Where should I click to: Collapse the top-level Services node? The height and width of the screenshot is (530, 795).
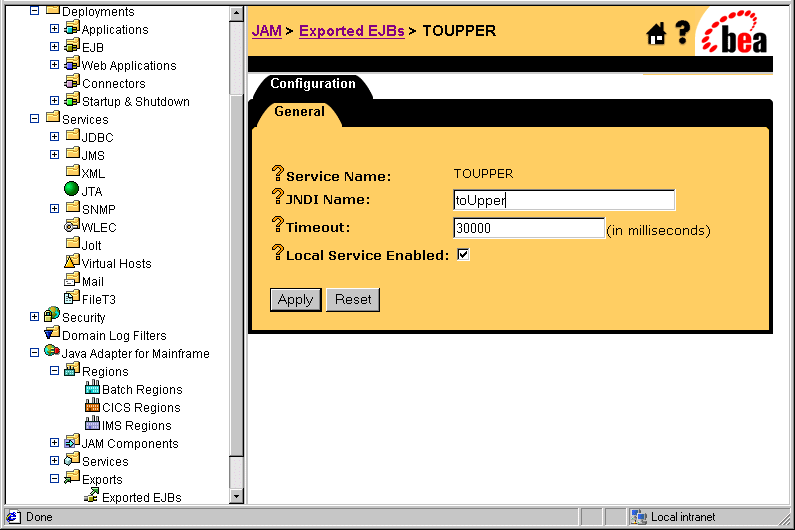34,119
